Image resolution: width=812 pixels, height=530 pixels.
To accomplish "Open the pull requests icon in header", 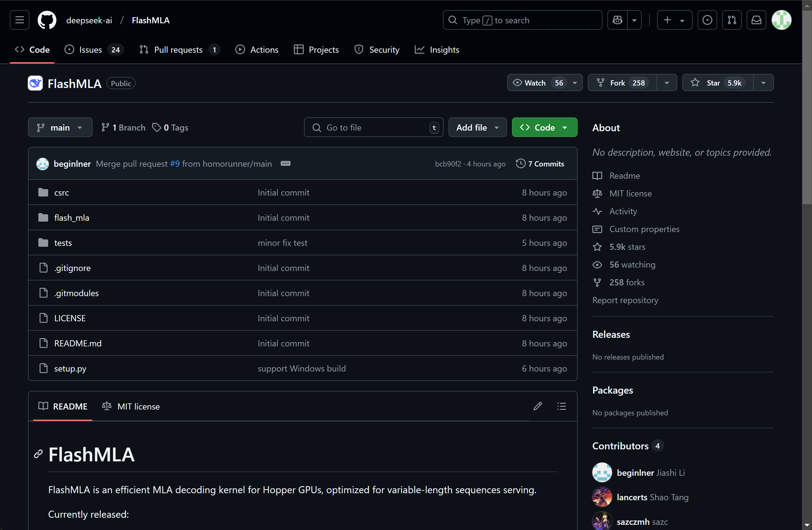I will pyautogui.click(x=732, y=20).
